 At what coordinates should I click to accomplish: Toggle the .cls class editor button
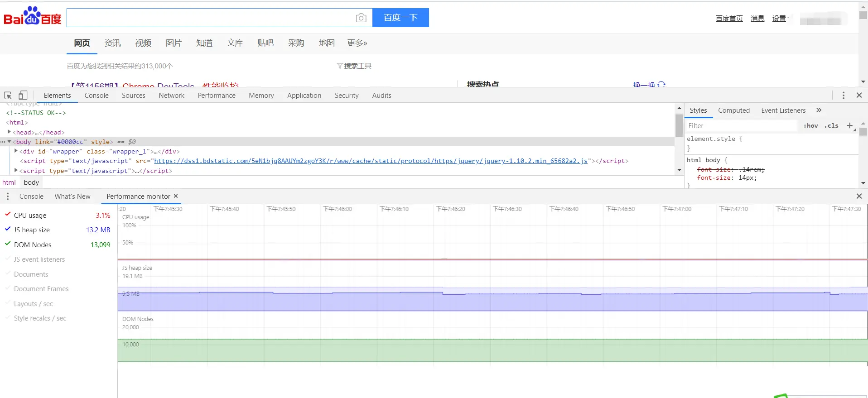(x=831, y=125)
